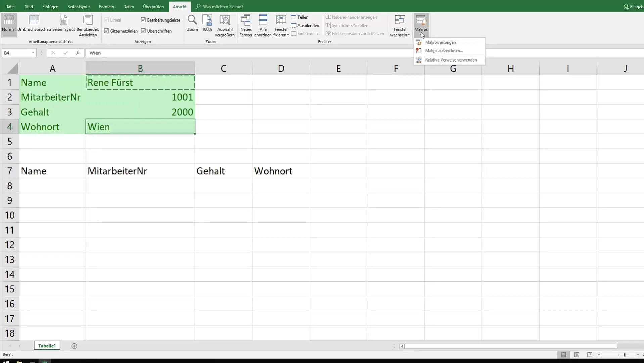Click zoom in plus button
Screen dimensions: 644x363
tap(638, 355)
